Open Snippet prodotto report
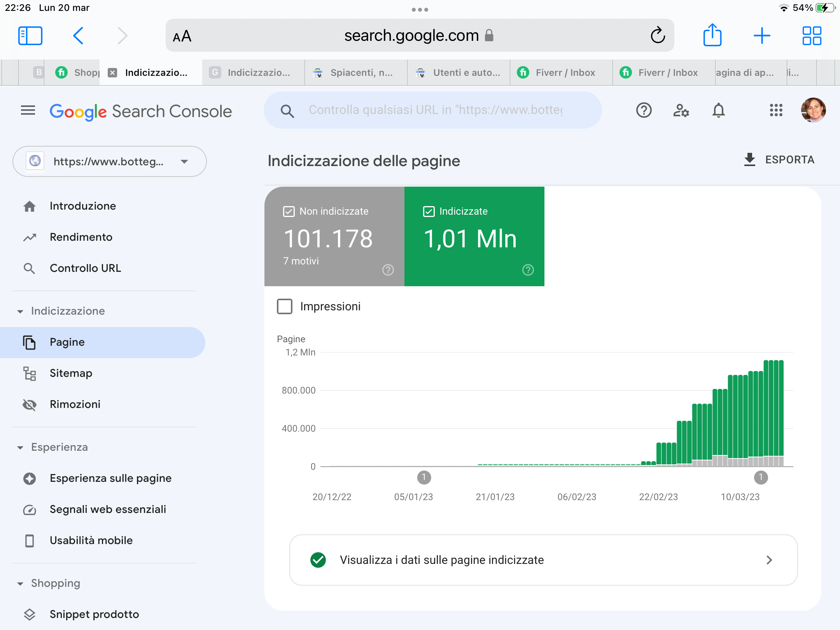This screenshot has height=630, width=840. coord(94,614)
